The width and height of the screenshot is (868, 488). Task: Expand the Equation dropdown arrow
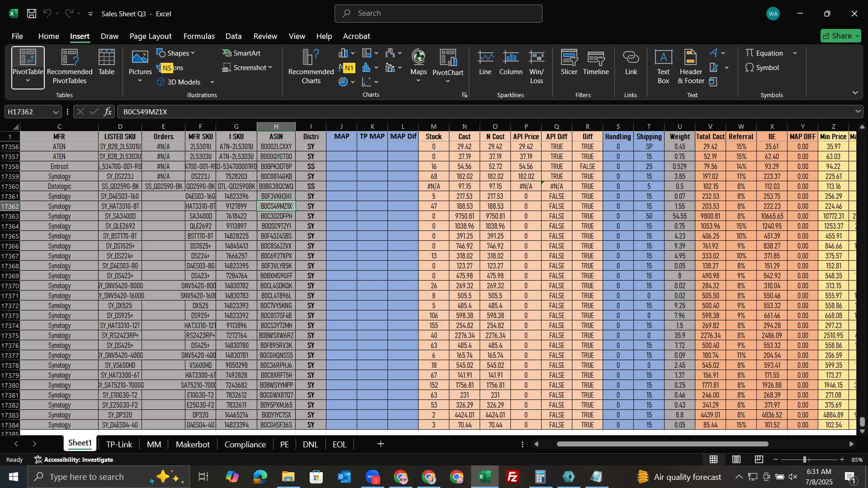coord(795,53)
